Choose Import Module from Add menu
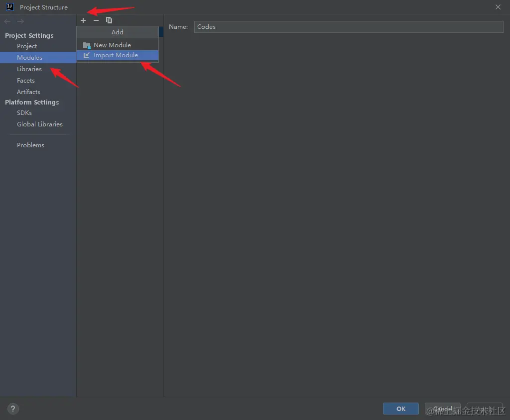510x420 pixels. click(x=118, y=55)
